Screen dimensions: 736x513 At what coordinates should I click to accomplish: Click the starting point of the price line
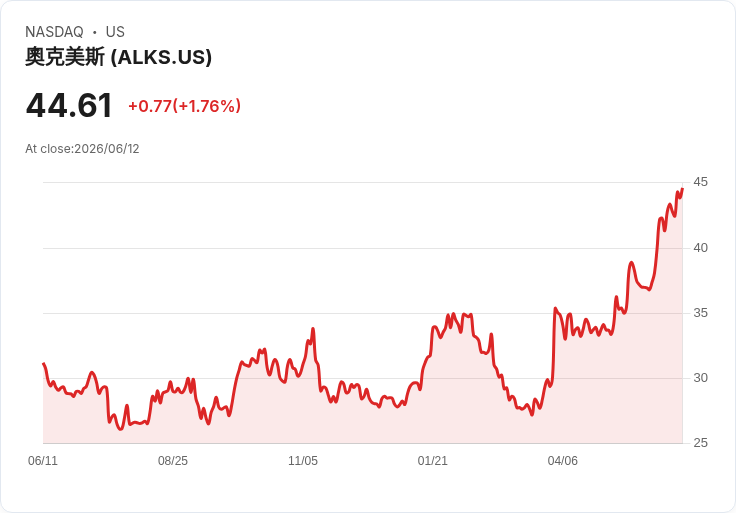tap(44, 363)
